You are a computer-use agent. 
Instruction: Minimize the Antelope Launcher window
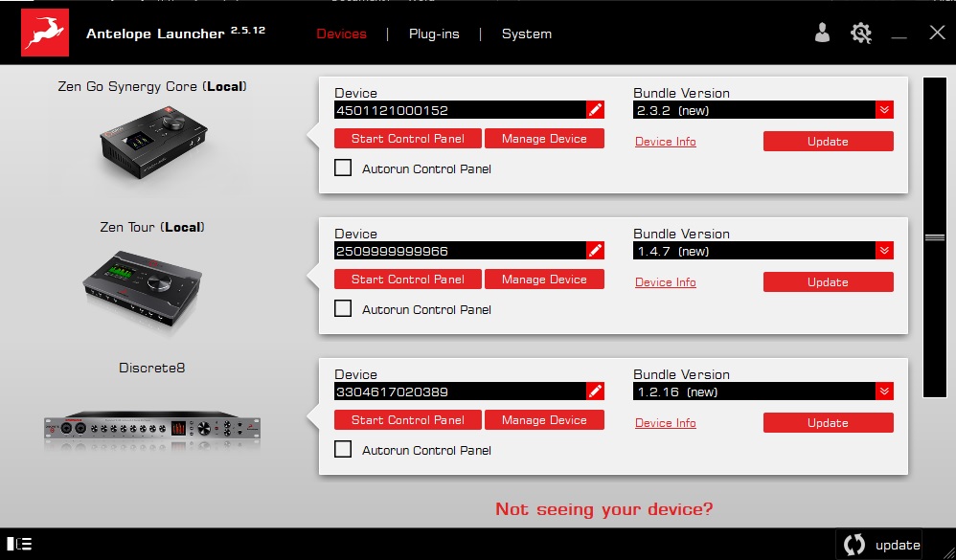click(899, 35)
